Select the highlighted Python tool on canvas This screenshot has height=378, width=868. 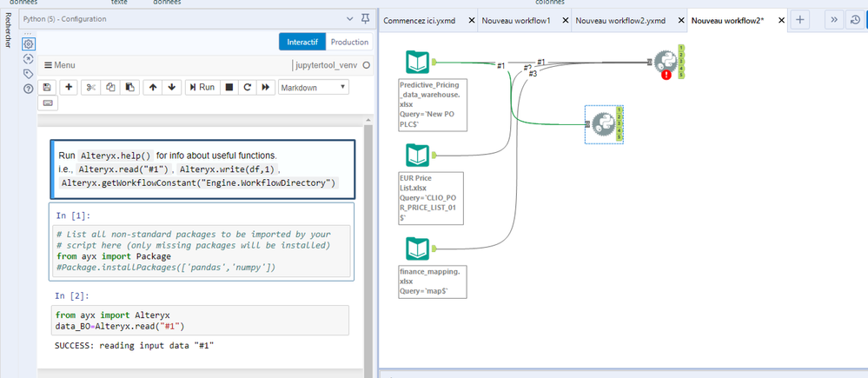[x=603, y=124]
